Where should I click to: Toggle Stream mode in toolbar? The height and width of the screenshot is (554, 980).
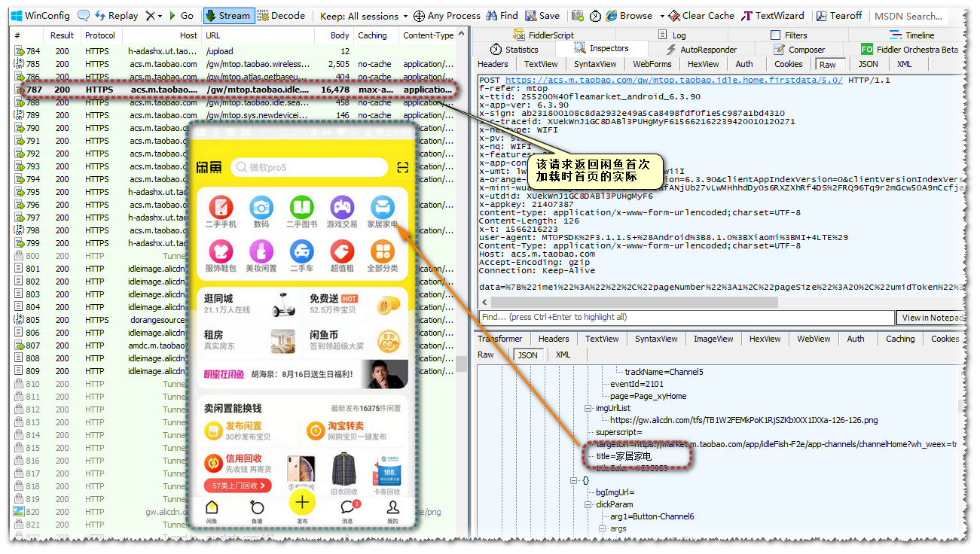(x=229, y=15)
